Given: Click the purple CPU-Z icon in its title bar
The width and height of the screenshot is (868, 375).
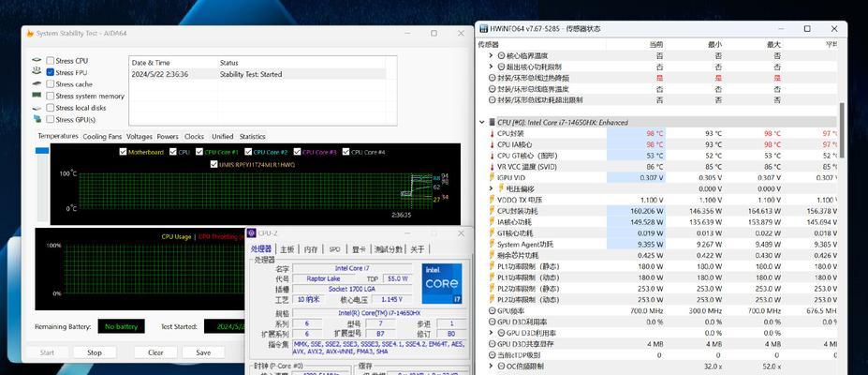Looking at the screenshot, I should coord(251,233).
